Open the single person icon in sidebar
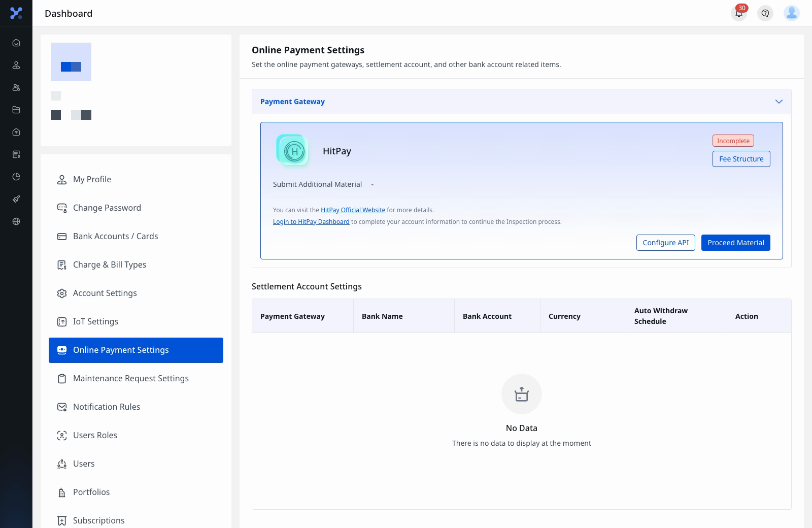The width and height of the screenshot is (812, 528). pos(16,65)
